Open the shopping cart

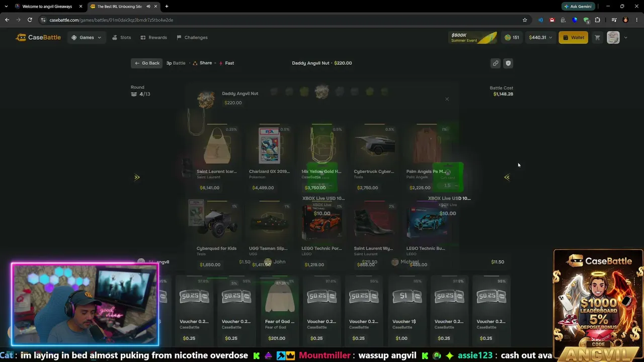597,37
